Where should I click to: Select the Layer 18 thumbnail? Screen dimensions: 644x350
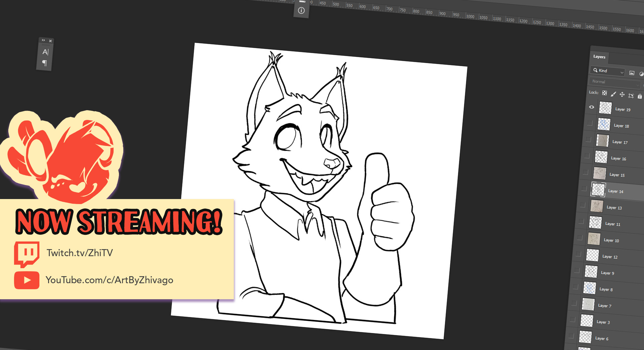coord(604,124)
